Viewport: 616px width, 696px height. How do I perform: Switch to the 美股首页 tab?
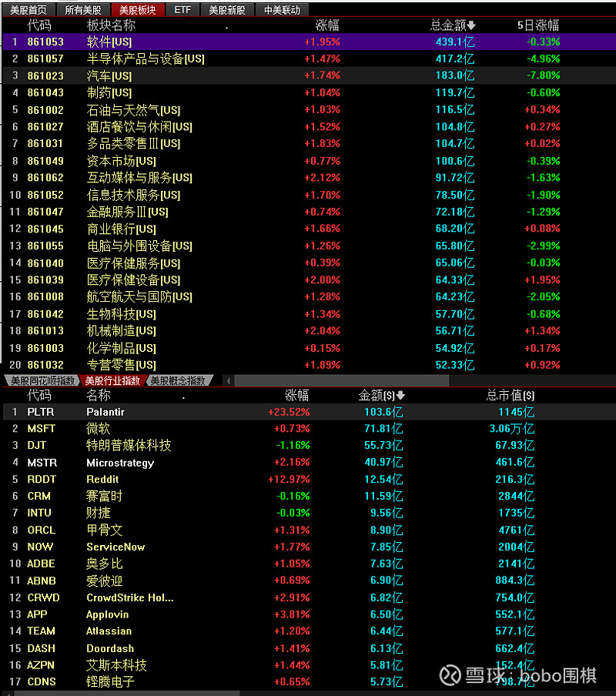28,10
